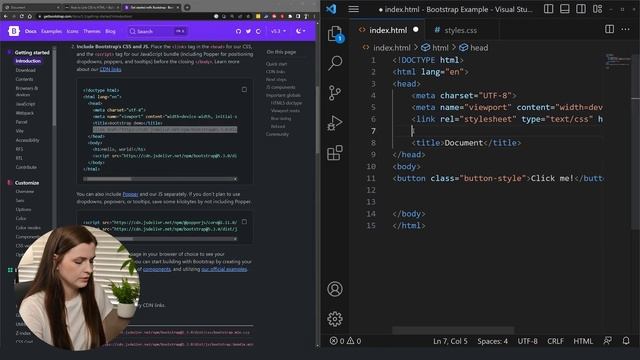This screenshot has width=640, height=360.
Task: Open the Open Collective icon link
Action: 258,31
